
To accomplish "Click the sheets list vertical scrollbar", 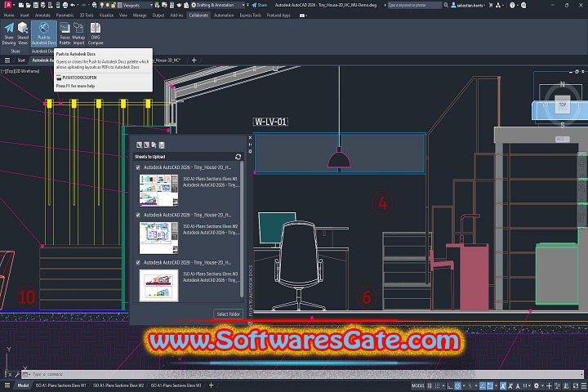I will point(242,229).
